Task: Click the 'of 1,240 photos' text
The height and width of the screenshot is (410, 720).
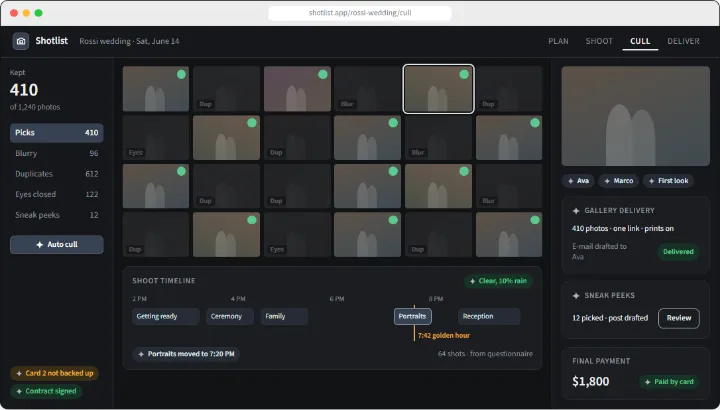Action: pyautogui.click(x=35, y=107)
